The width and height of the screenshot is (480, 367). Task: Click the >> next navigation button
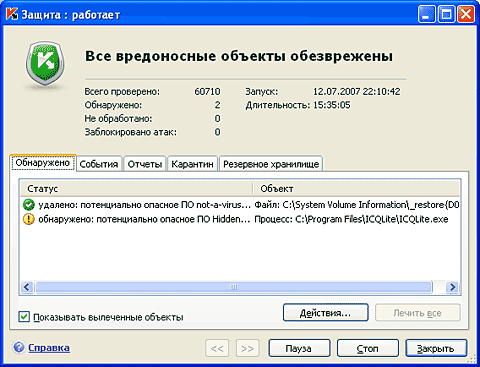point(247,348)
